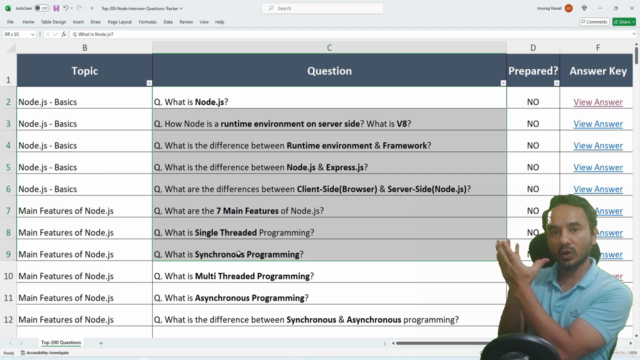Select the Q. What is Node.js? cell
Screen dimensions: 640x360
(329, 98)
